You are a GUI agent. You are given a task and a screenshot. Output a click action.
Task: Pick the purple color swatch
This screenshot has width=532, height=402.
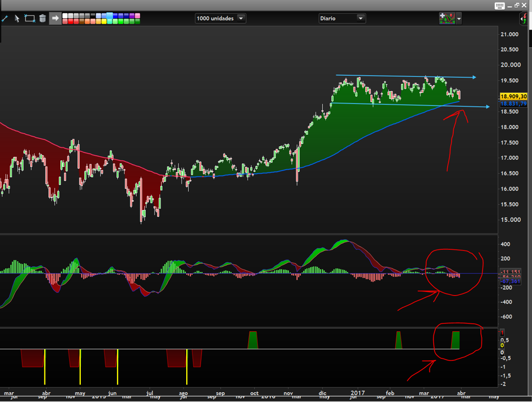point(132,15)
